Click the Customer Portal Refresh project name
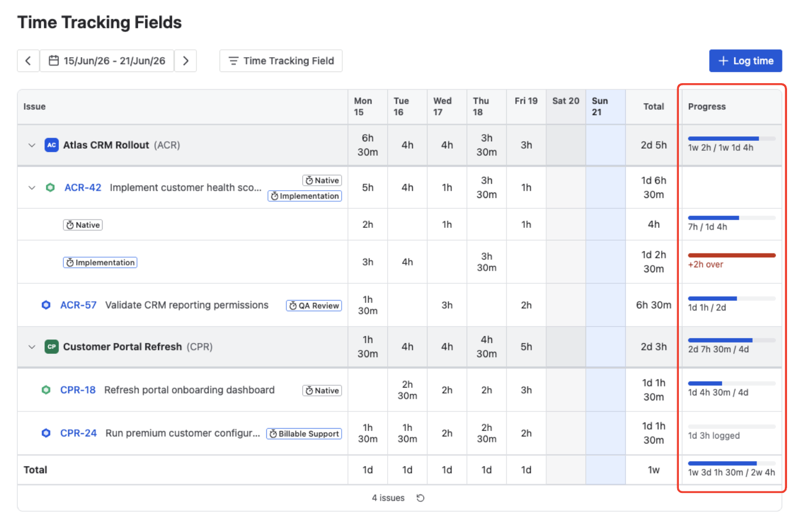 click(123, 347)
